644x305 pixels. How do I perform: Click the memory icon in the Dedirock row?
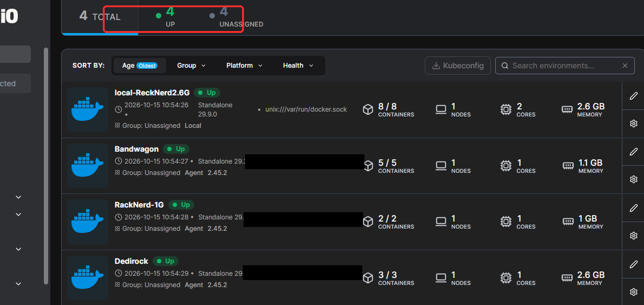pyautogui.click(x=567, y=278)
